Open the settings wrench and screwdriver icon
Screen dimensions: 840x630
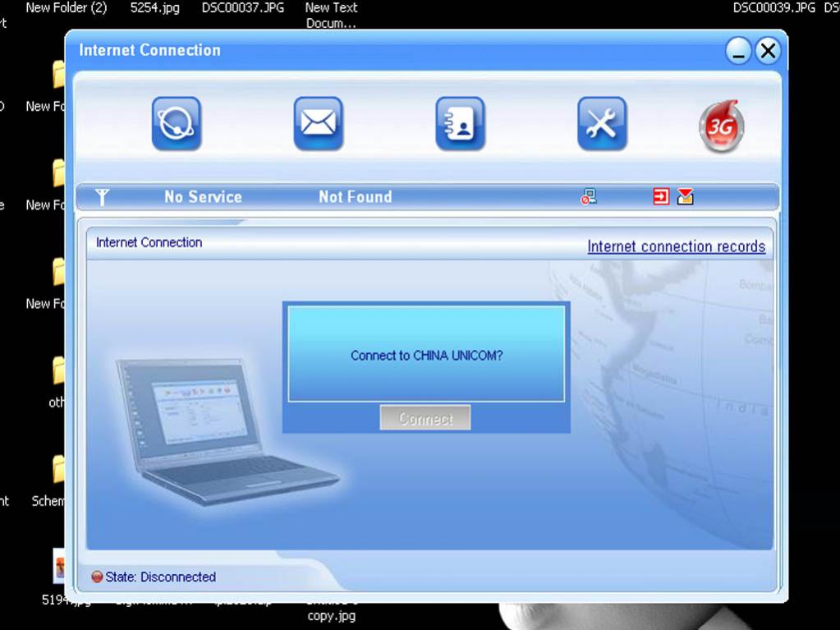point(602,123)
